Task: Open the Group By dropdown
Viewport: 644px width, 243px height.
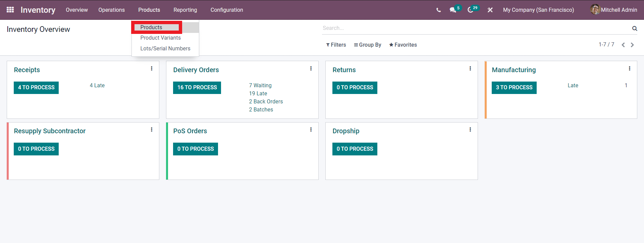Action: click(368, 45)
